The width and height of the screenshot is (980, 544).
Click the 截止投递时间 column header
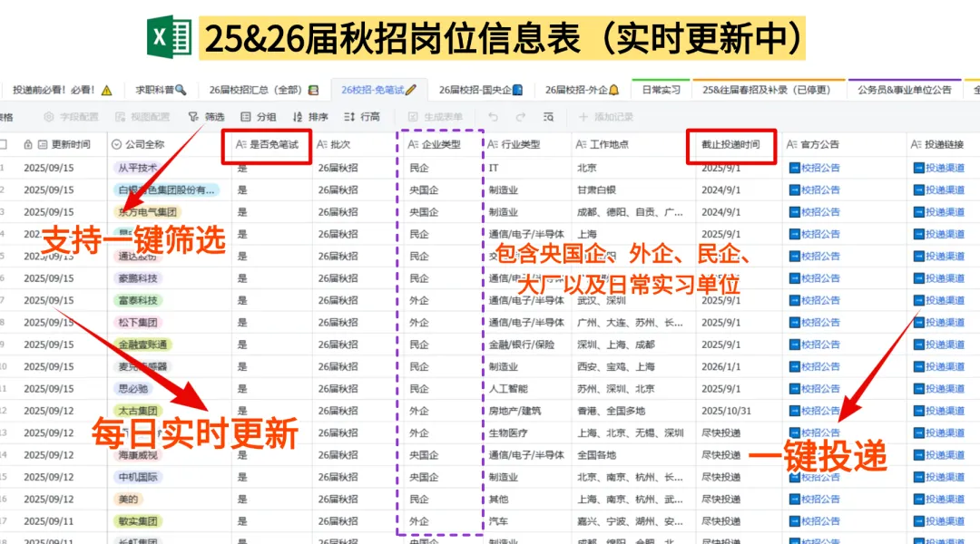pos(730,144)
